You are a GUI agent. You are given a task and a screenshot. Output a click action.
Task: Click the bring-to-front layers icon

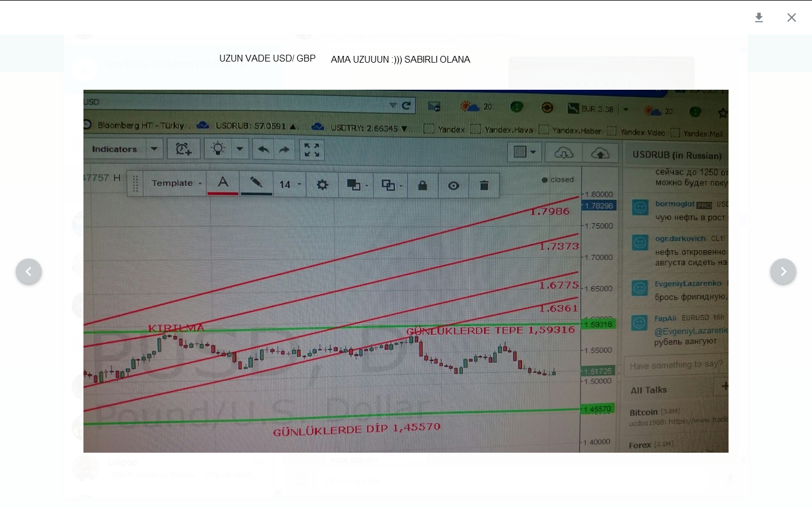tap(355, 185)
